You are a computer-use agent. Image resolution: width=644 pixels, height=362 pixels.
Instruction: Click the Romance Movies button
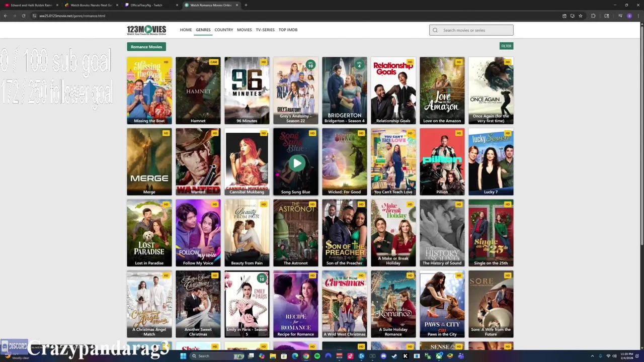point(146,47)
